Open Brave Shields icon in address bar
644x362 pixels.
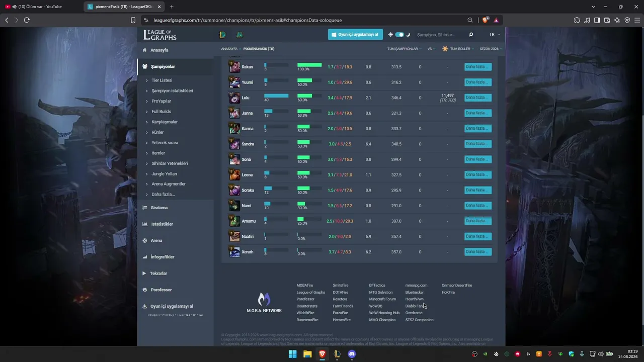485,20
